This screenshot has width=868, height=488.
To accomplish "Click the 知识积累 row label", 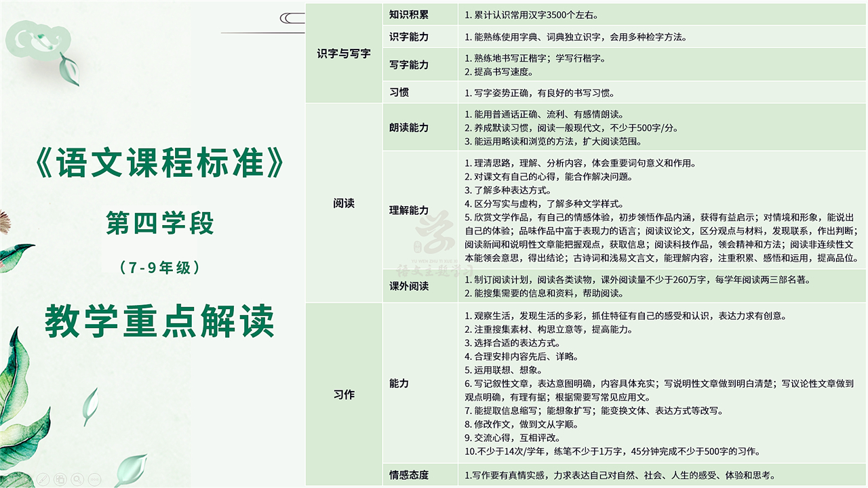I will (409, 14).
